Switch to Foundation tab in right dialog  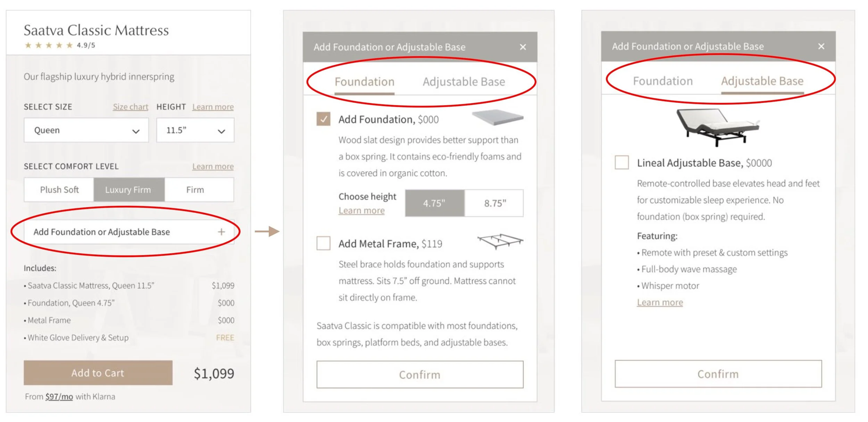pyautogui.click(x=662, y=81)
